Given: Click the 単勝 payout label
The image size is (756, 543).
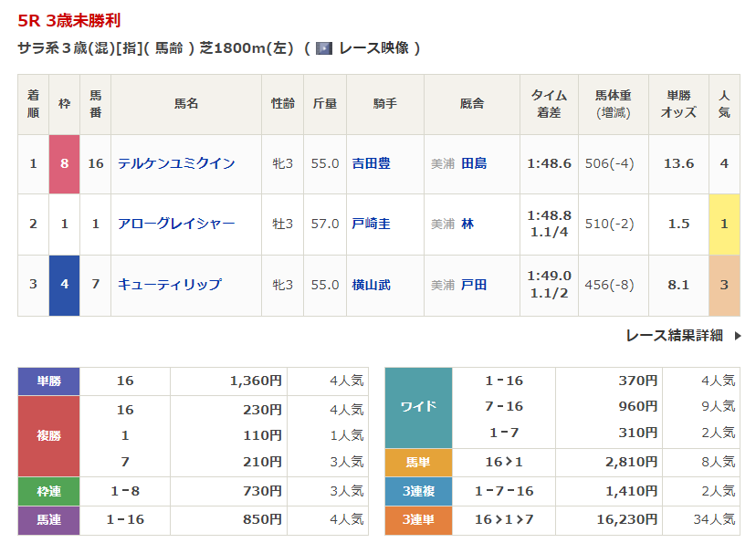Looking at the screenshot, I should pos(48,381).
